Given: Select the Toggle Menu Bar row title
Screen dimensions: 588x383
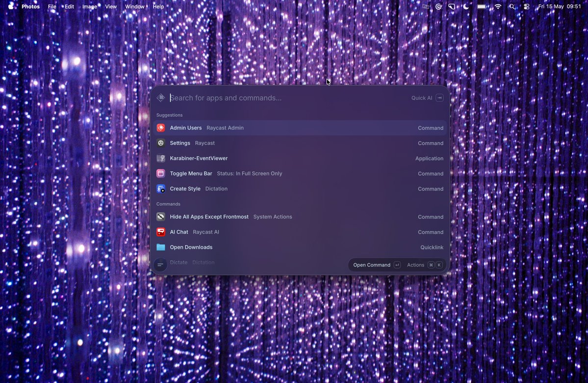Looking at the screenshot, I should pos(191,173).
